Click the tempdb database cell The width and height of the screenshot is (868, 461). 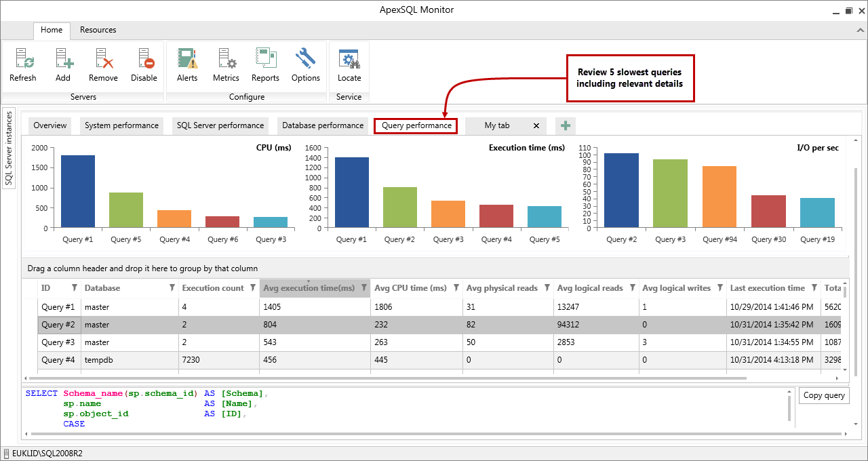click(130, 360)
